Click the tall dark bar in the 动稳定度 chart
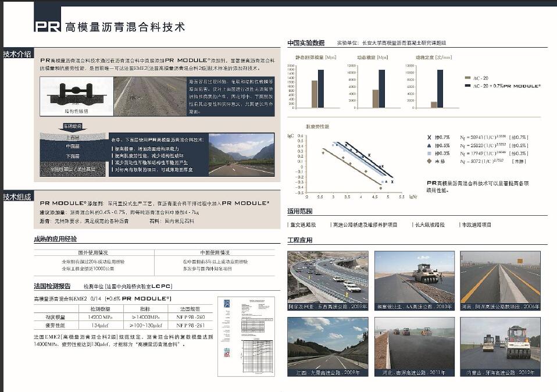 tap(440, 89)
